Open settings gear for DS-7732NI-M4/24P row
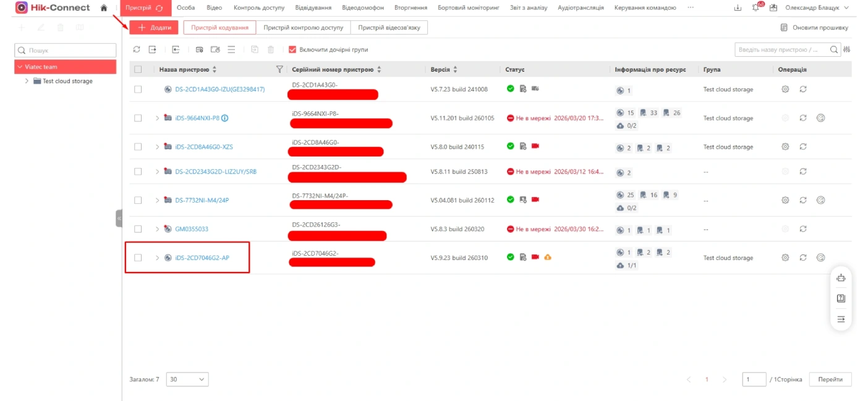The image size is (868, 401). 785,200
